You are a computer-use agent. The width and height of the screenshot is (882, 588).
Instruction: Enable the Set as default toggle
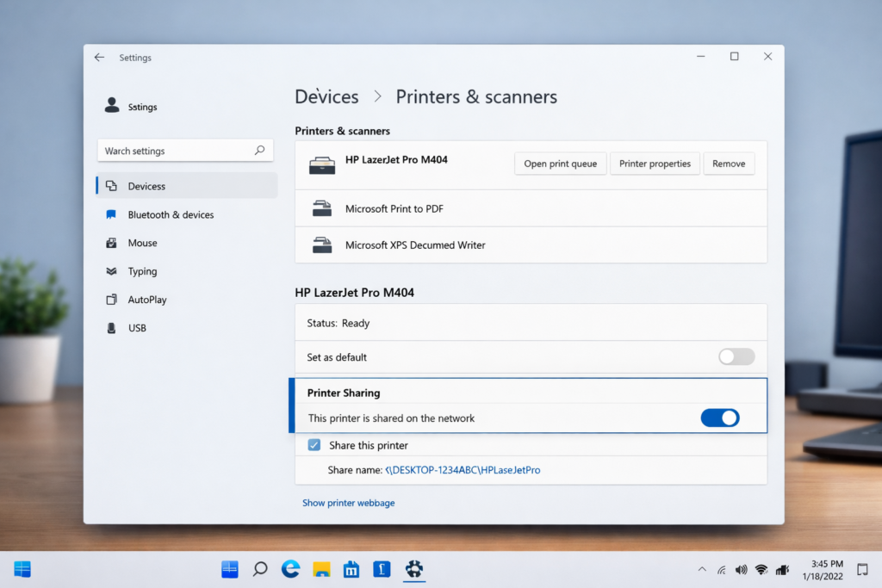coord(736,356)
